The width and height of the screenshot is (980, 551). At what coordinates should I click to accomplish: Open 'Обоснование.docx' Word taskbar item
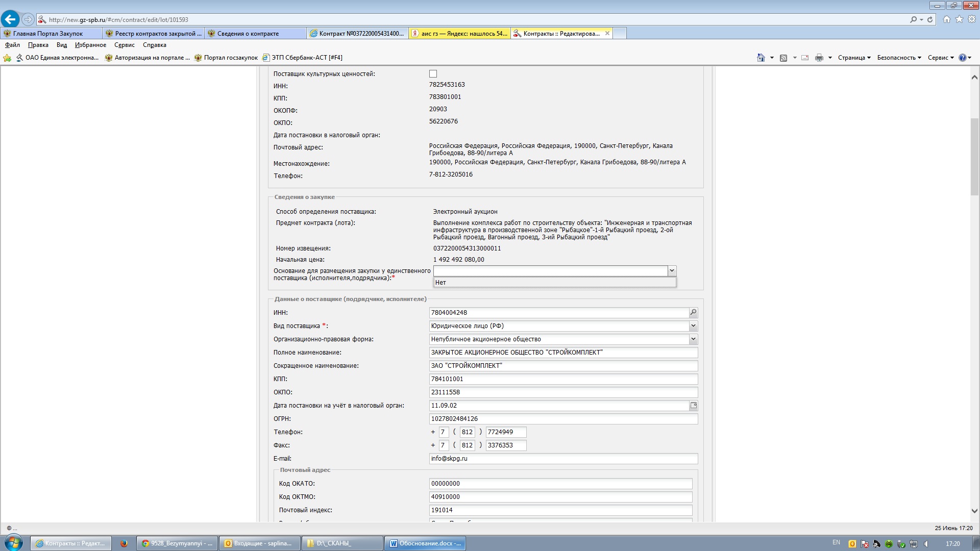425,543
